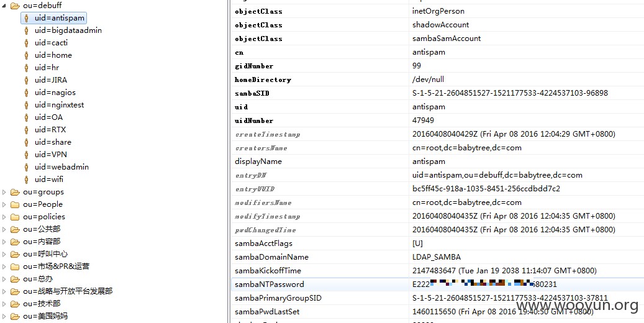
Task: Click the displayName attribute name
Action: [258, 161]
